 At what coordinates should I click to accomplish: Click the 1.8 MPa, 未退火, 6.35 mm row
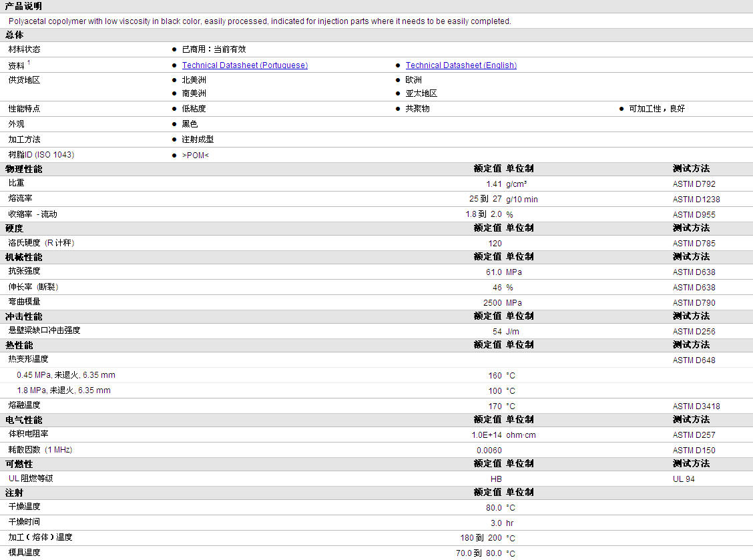[63, 390]
